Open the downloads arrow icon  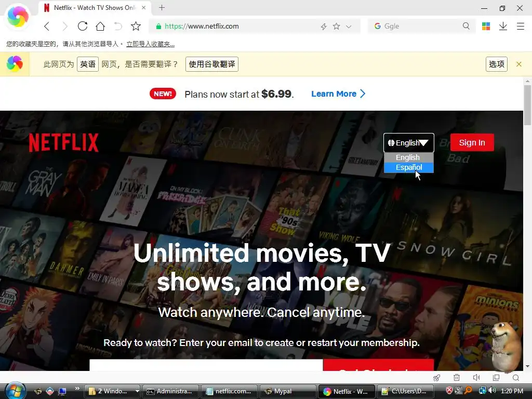point(503,26)
